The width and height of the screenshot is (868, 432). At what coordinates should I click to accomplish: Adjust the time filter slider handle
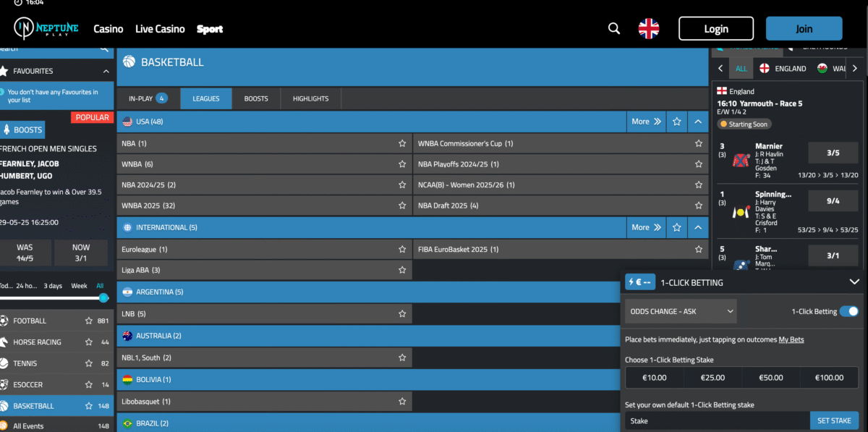[x=103, y=298]
